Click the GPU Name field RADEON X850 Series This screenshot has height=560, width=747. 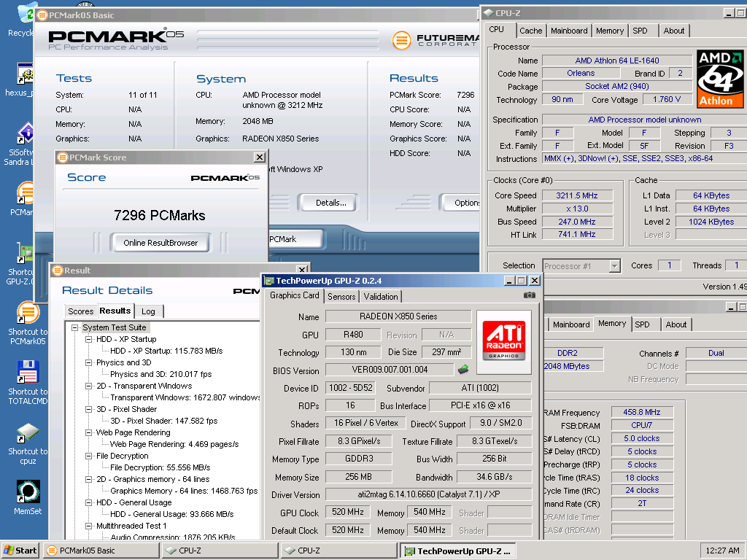click(x=398, y=316)
